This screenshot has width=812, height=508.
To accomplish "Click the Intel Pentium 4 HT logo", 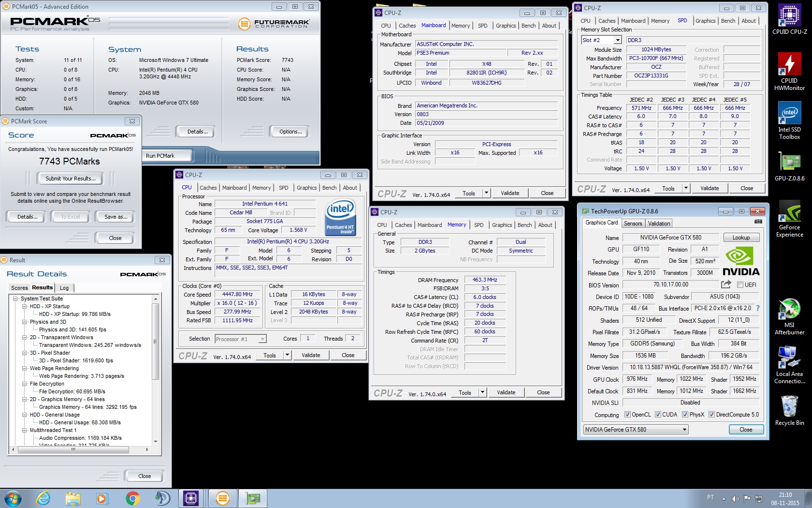I will (x=340, y=216).
